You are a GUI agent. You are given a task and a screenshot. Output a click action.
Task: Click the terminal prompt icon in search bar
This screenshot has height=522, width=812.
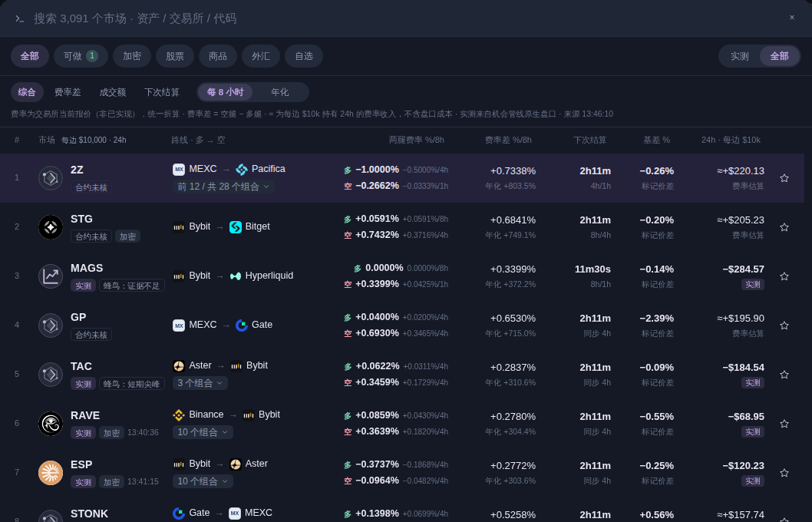click(20, 18)
